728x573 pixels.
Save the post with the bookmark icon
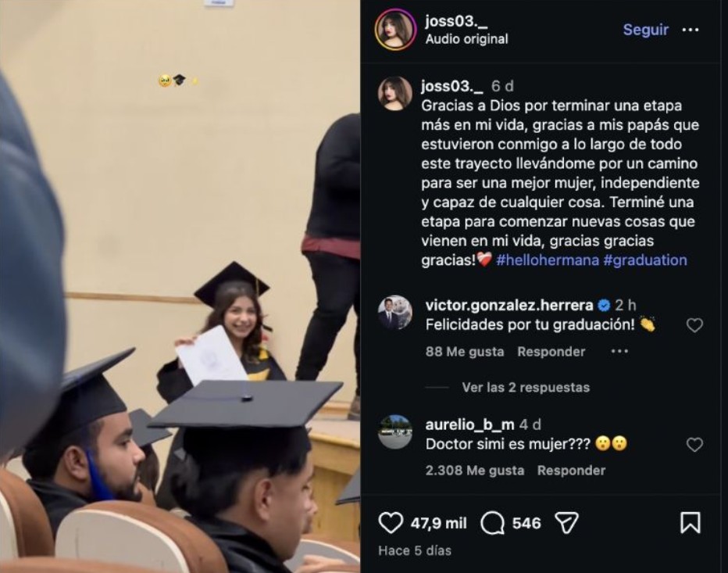(691, 523)
